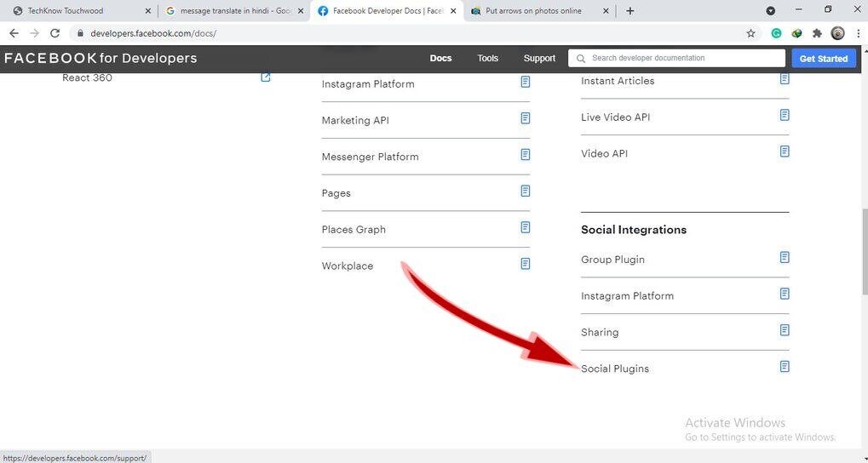
Task: Open the Marketing API link
Action: click(355, 120)
